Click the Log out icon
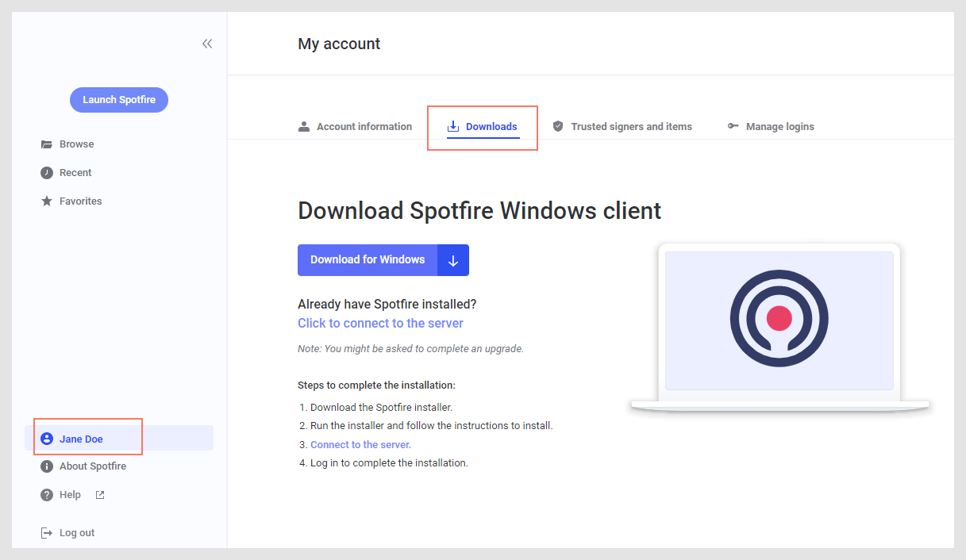 (x=47, y=532)
